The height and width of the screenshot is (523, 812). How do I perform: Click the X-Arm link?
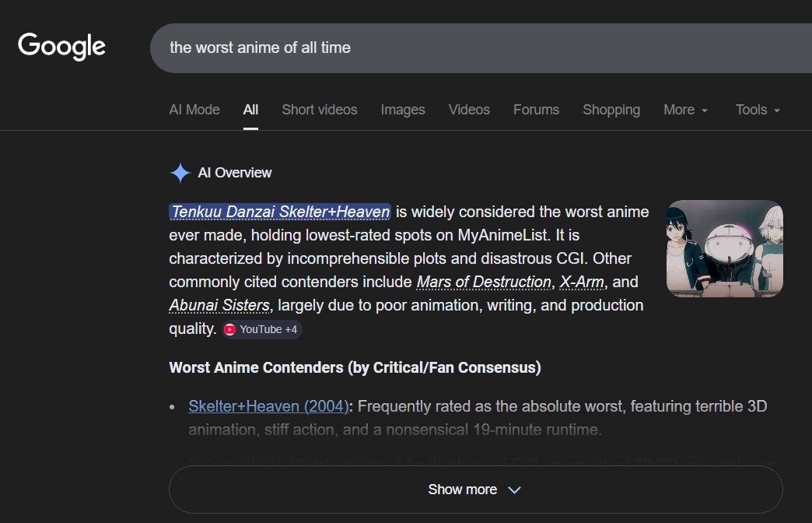coord(582,282)
